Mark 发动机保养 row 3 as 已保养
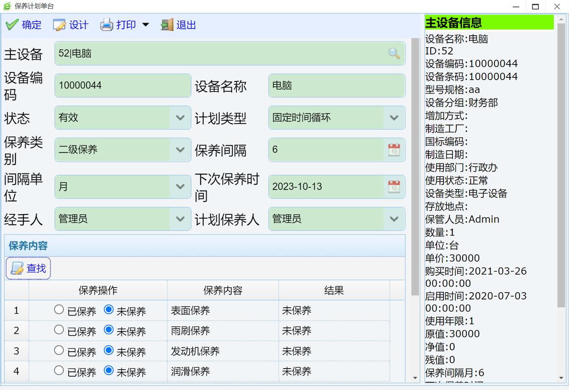The width and height of the screenshot is (569, 392). pyautogui.click(x=59, y=350)
